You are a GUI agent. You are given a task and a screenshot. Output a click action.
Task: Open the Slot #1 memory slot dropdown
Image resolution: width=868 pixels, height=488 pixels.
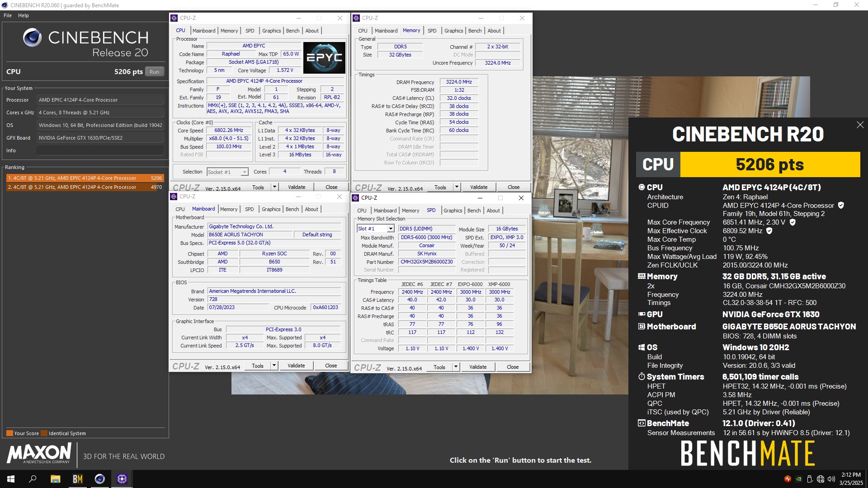tap(376, 229)
